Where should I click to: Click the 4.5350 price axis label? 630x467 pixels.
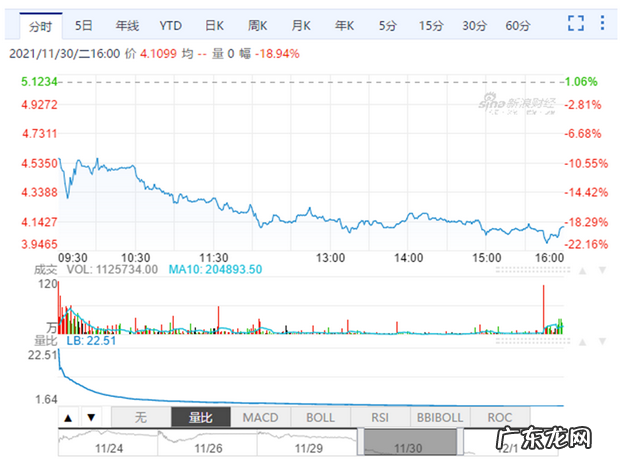(39, 163)
